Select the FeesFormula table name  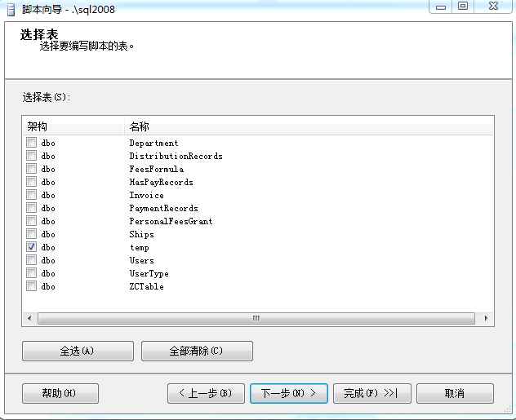click(157, 169)
